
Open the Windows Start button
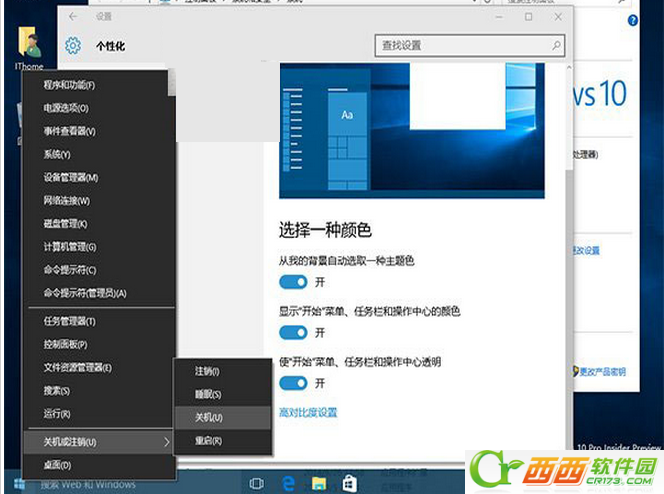(x=19, y=483)
